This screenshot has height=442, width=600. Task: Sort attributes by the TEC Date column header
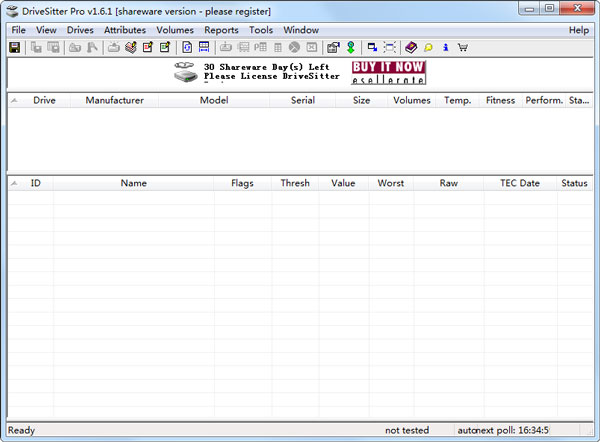(x=520, y=183)
